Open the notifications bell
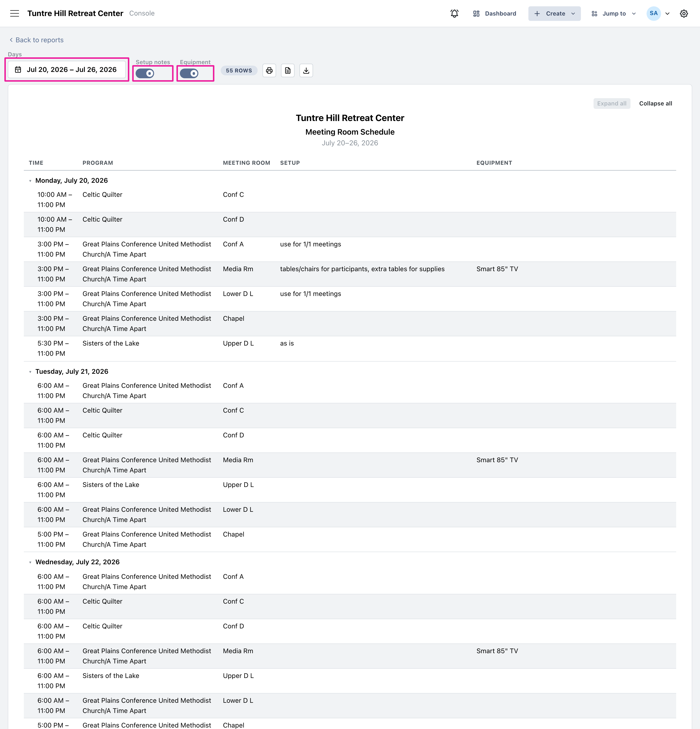 click(x=454, y=13)
